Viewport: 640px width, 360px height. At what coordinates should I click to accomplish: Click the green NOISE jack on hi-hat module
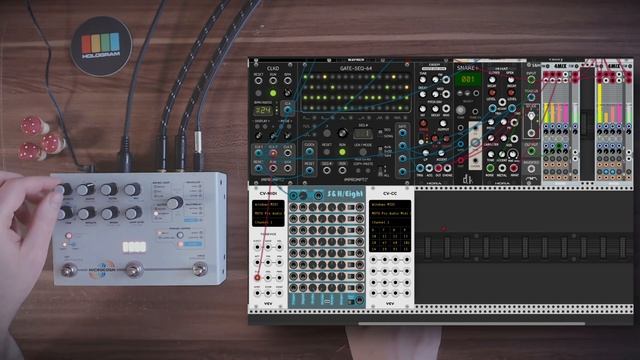(x=490, y=168)
